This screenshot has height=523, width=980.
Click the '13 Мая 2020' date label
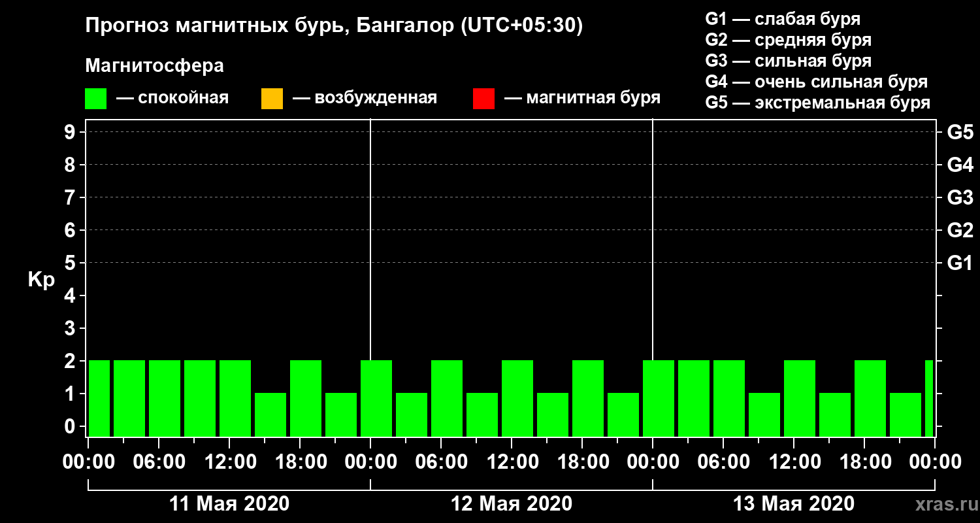tap(794, 504)
